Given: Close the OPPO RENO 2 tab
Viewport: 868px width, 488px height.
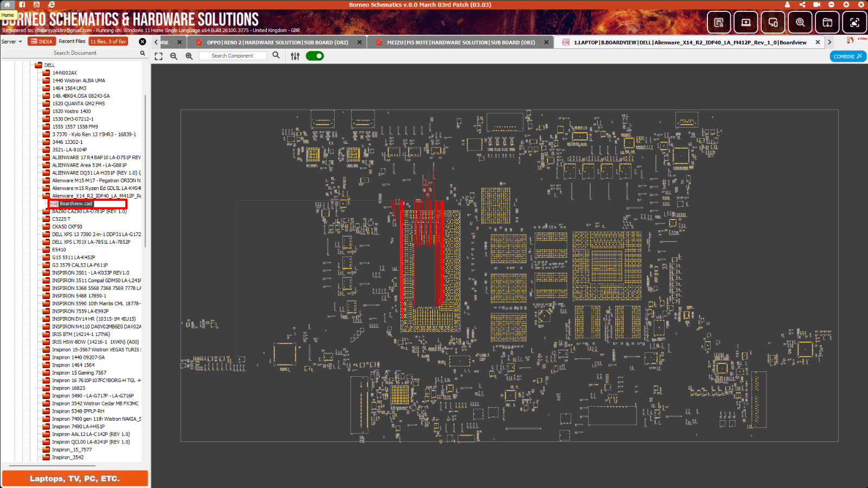Looking at the screenshot, I should (360, 42).
